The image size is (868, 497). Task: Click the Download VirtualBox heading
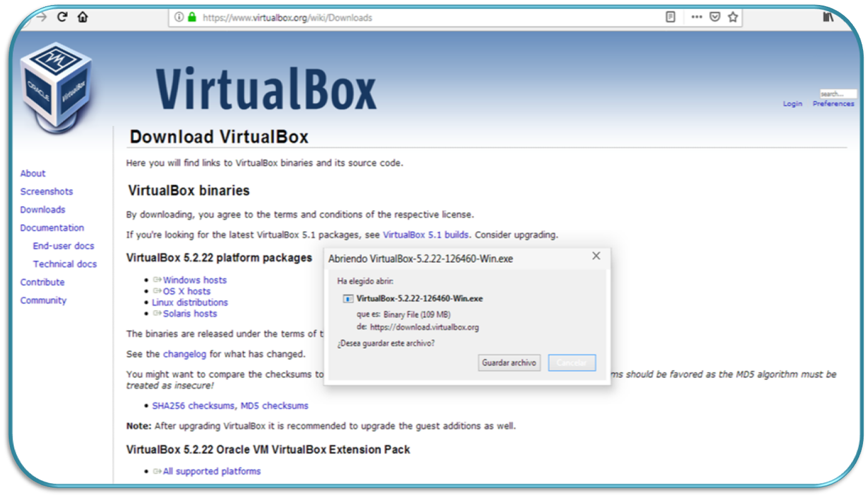point(219,137)
